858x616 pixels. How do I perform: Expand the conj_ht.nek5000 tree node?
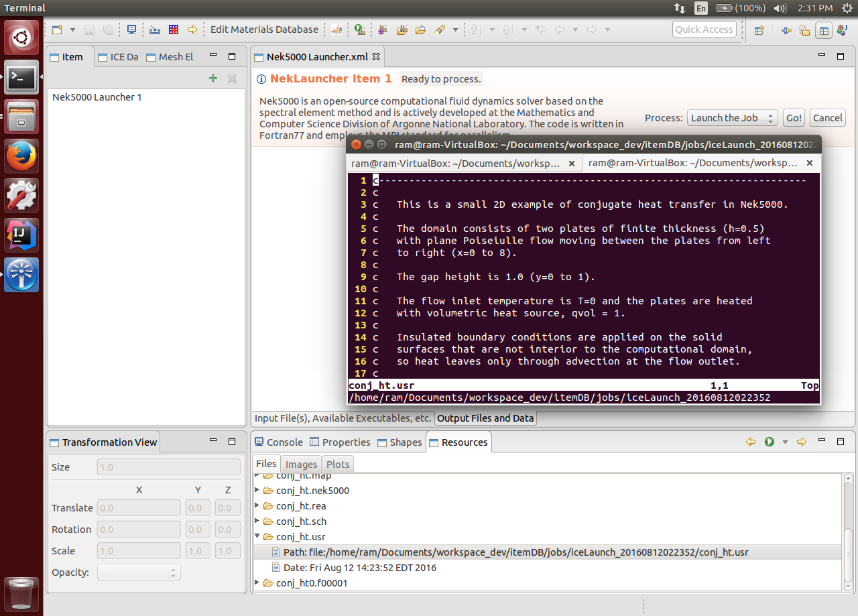tap(257, 491)
